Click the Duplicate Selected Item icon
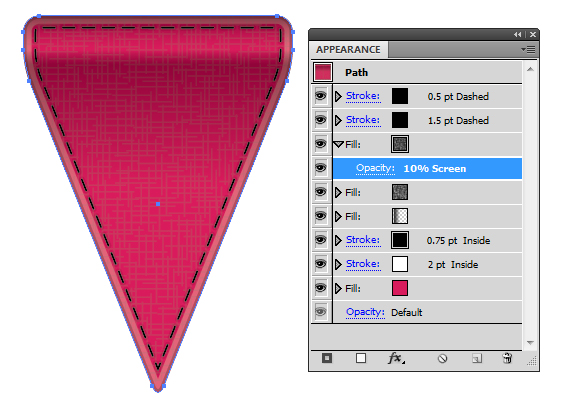 coord(477,358)
